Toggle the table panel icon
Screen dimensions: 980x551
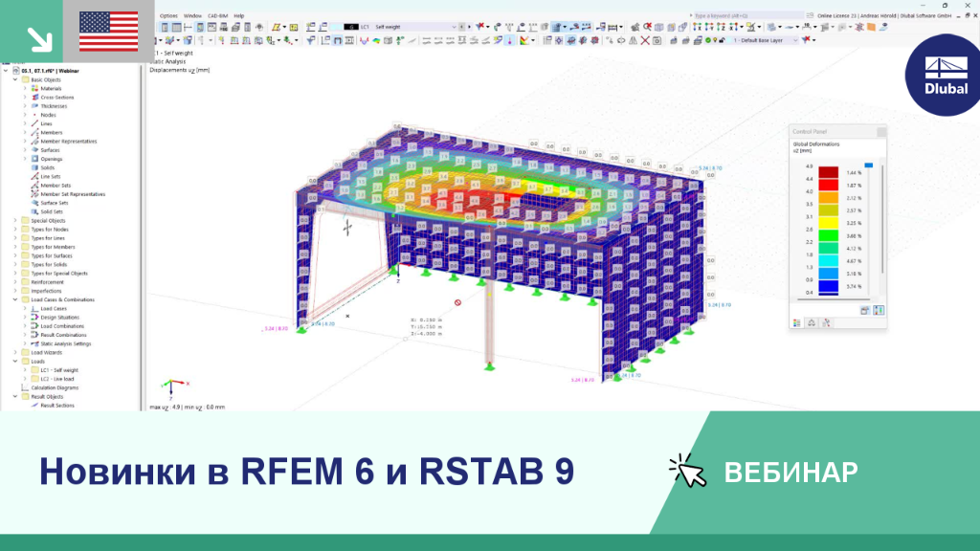point(176,27)
